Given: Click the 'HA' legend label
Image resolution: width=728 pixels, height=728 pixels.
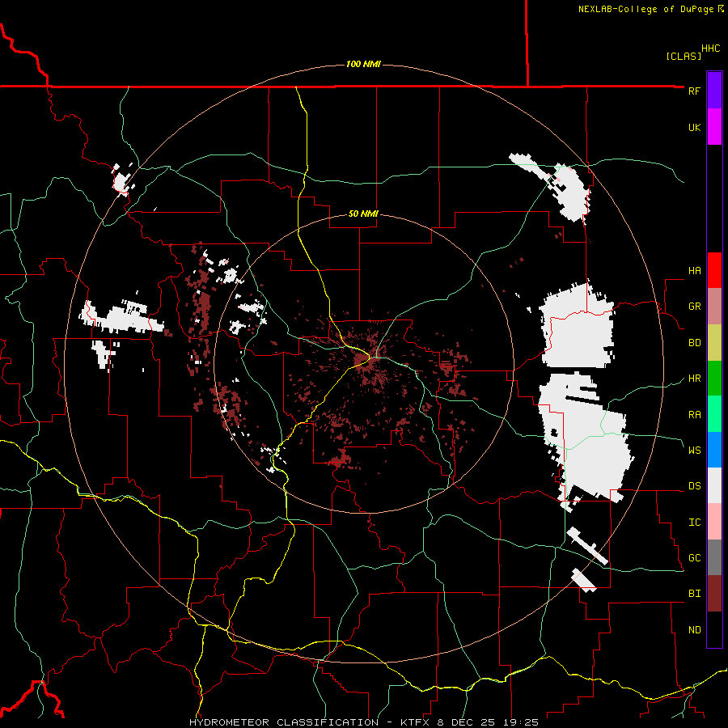Looking at the screenshot, I should coord(694,271).
